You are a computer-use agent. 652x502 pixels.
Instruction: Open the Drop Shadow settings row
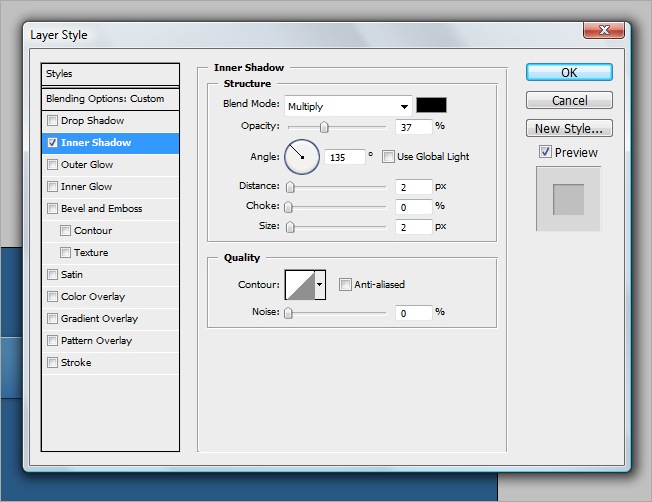[110, 121]
